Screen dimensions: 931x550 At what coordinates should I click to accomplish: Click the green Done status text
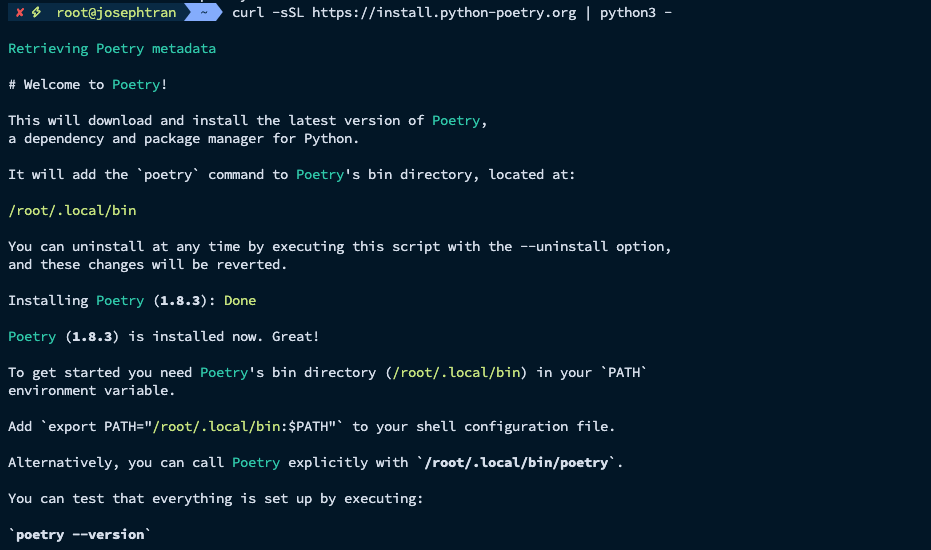point(240,301)
